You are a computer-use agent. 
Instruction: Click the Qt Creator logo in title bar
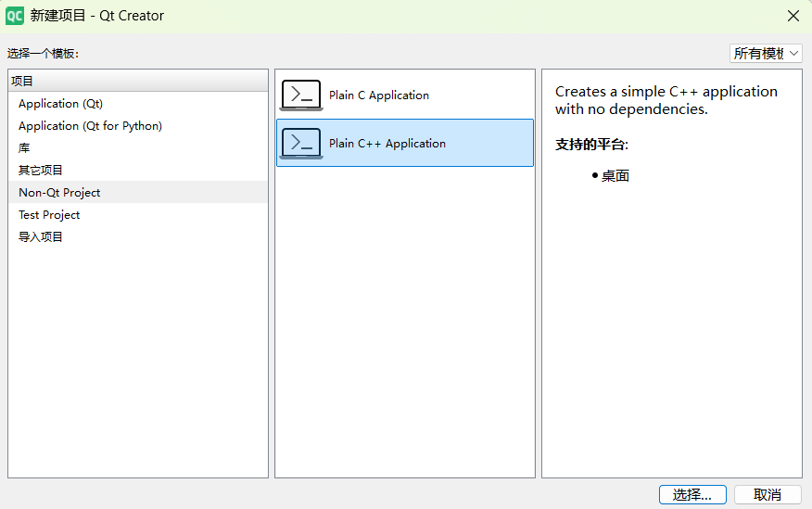(15, 16)
